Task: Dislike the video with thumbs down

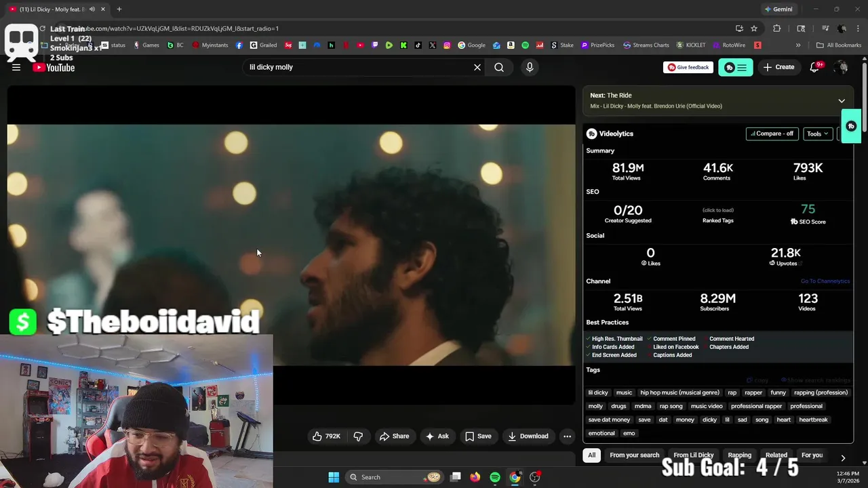Action: click(x=358, y=436)
